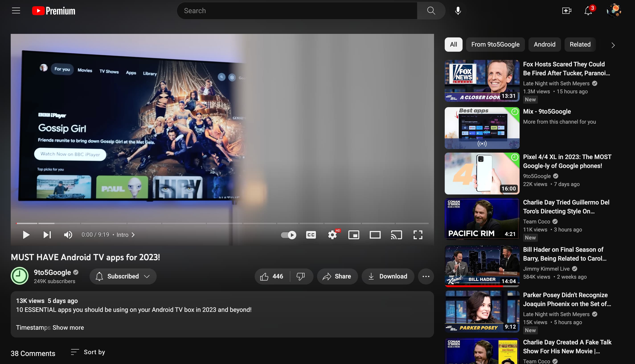Click the Download button

pyautogui.click(x=388, y=276)
